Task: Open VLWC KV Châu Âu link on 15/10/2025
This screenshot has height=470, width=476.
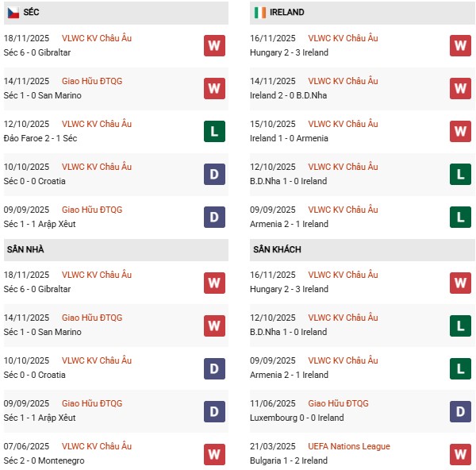Action: tap(343, 124)
